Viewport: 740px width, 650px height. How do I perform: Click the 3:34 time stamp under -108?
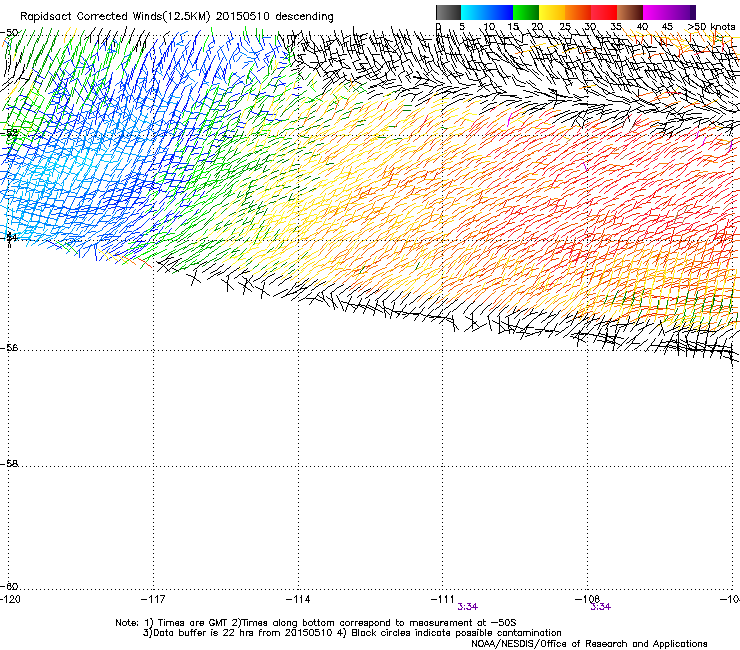[600, 607]
